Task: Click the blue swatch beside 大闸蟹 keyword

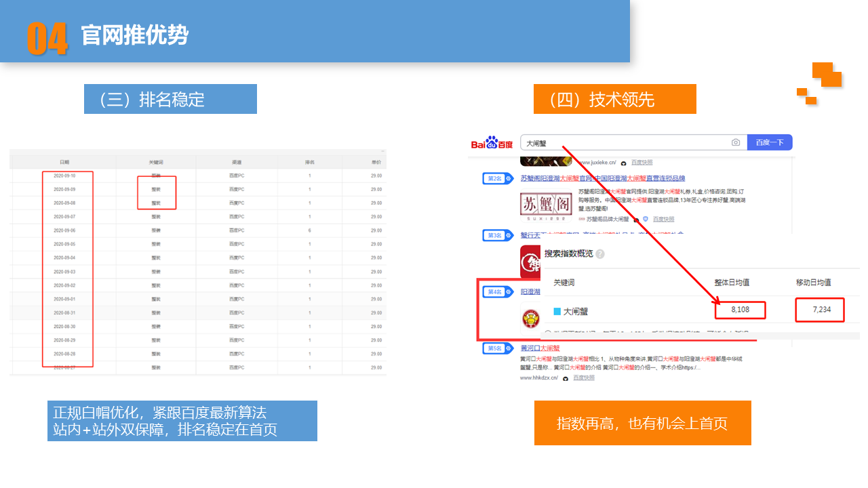Action: coord(557,311)
